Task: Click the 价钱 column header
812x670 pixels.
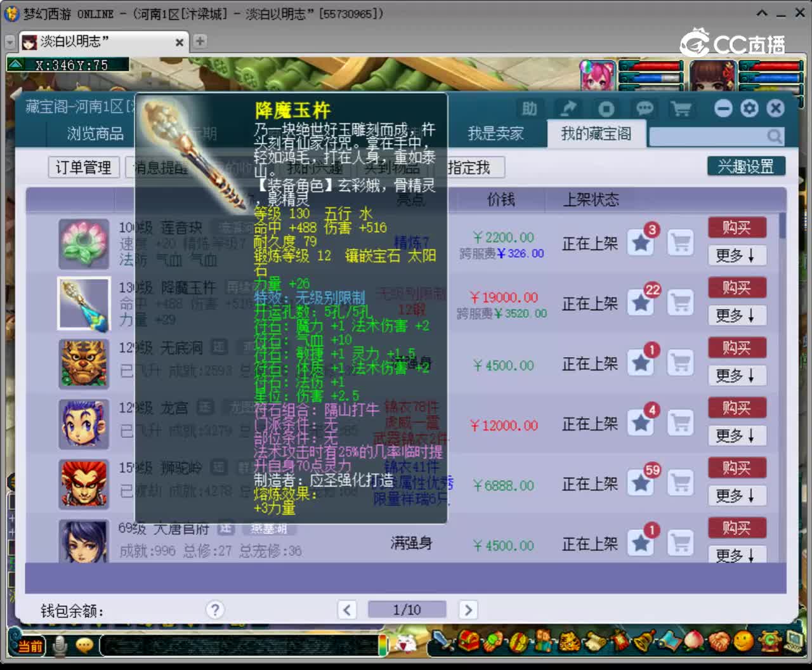Action: pyautogui.click(x=501, y=200)
